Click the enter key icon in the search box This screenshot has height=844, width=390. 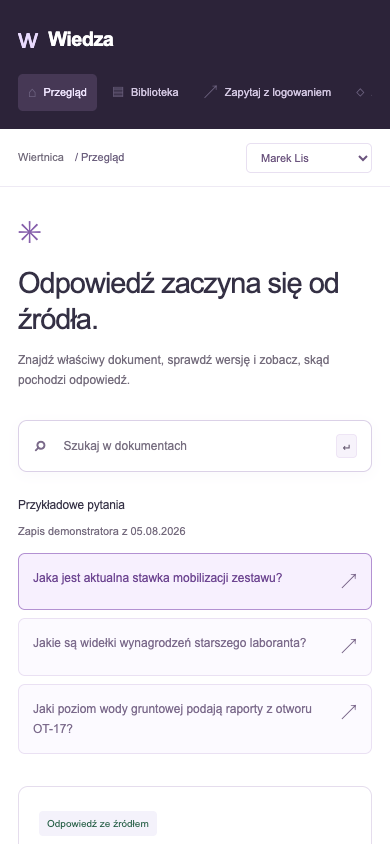coord(346,446)
